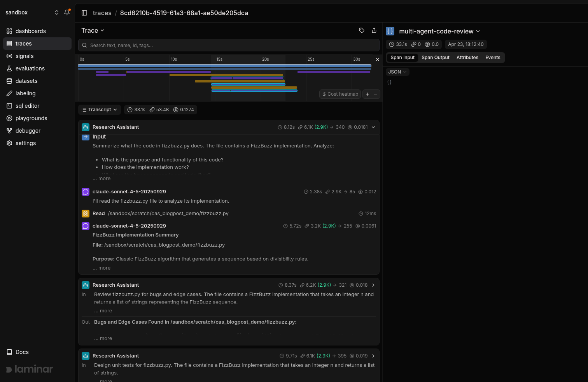Show more of the Summarize fizzbuzz.py input

click(101, 179)
